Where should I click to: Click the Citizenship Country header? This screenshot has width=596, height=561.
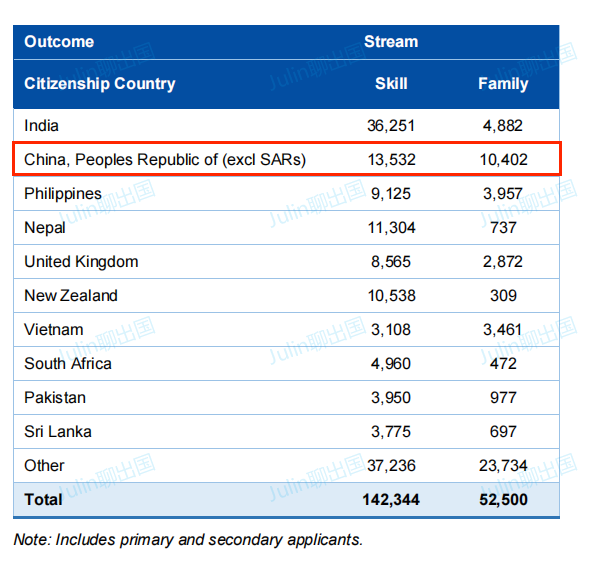[x=100, y=84]
